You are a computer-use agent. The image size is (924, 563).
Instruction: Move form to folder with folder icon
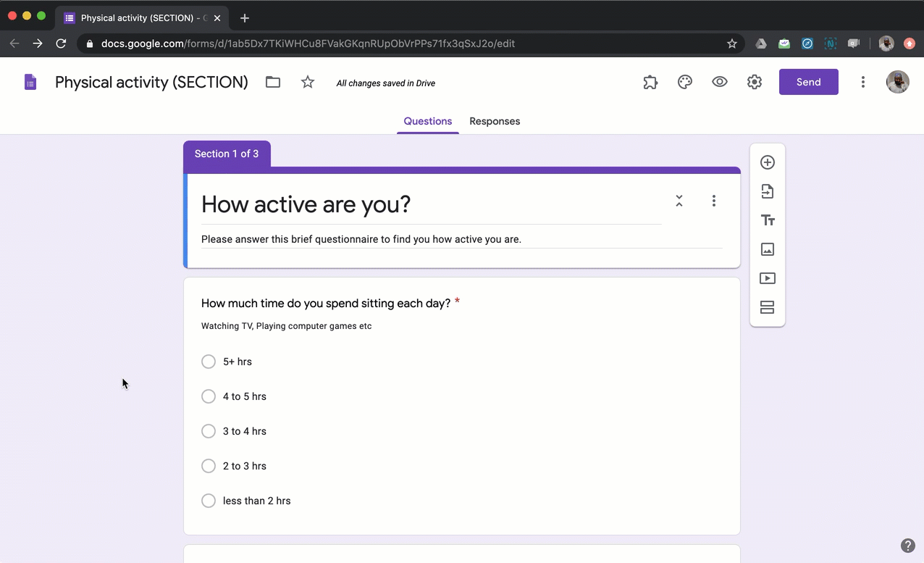(272, 82)
